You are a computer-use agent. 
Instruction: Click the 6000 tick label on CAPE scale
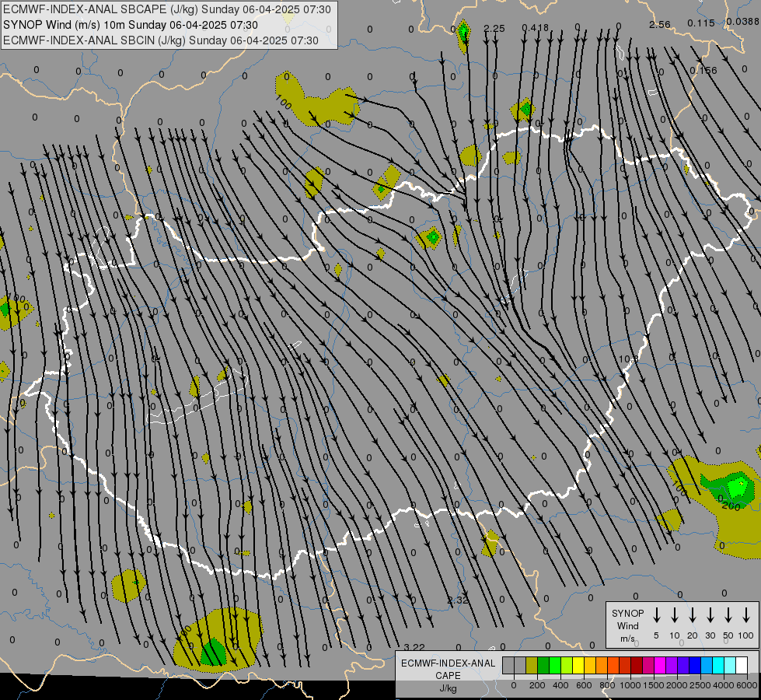click(x=746, y=685)
